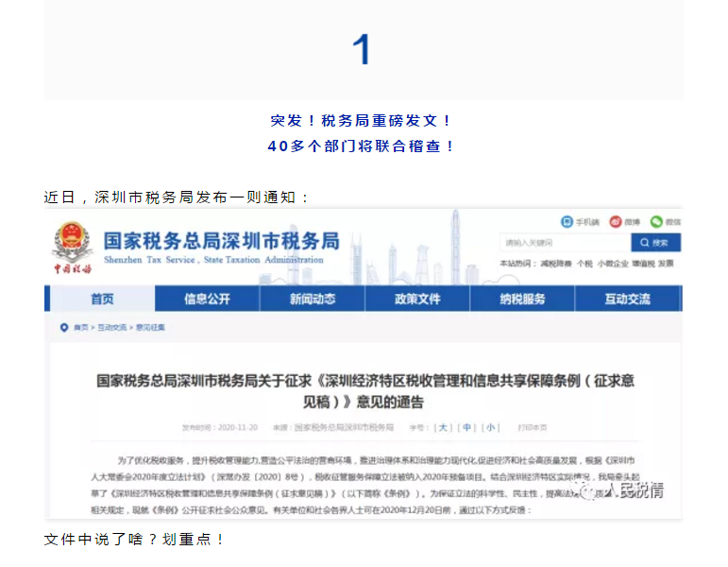Screen dimensions: 728x567
Task: Open the 纳税服务 navigation tab
Action: 522,299
